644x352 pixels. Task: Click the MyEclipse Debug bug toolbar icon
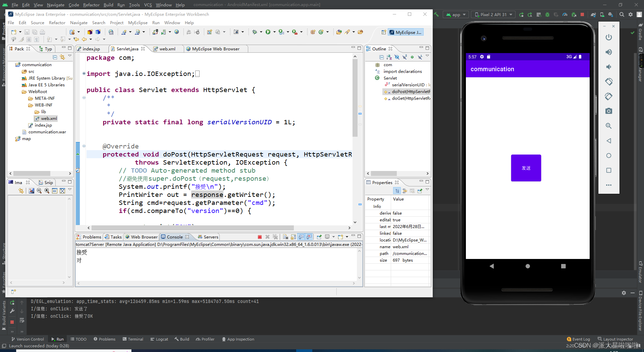[255, 32]
